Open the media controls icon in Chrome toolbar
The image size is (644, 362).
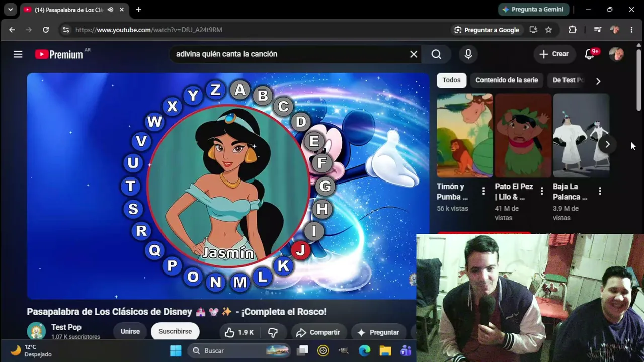[x=598, y=30]
